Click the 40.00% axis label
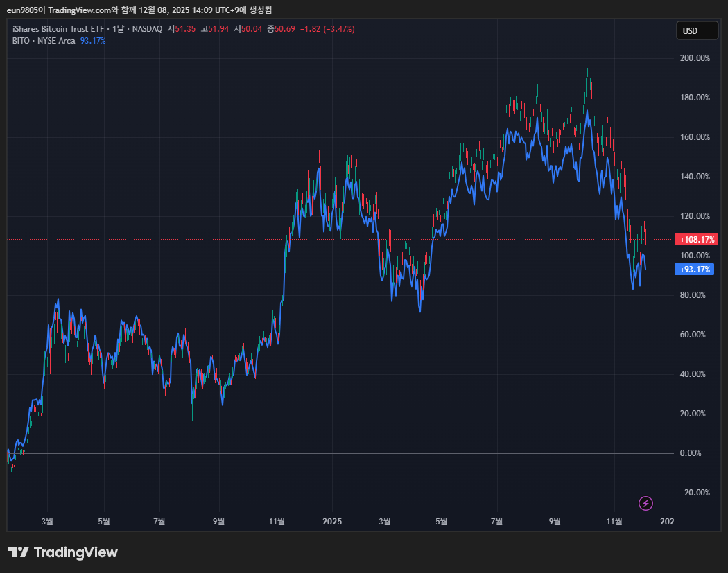The width and height of the screenshot is (728, 573). click(693, 374)
